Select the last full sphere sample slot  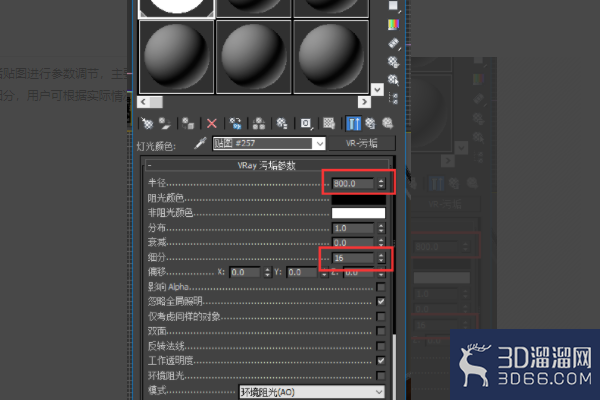point(331,57)
